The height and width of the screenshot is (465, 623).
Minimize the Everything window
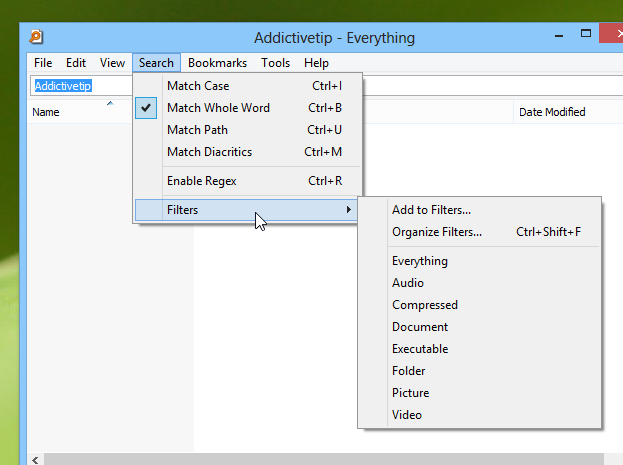pos(559,36)
